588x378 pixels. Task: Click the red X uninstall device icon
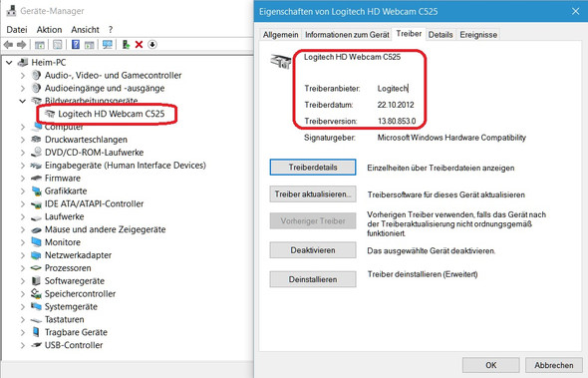139,45
